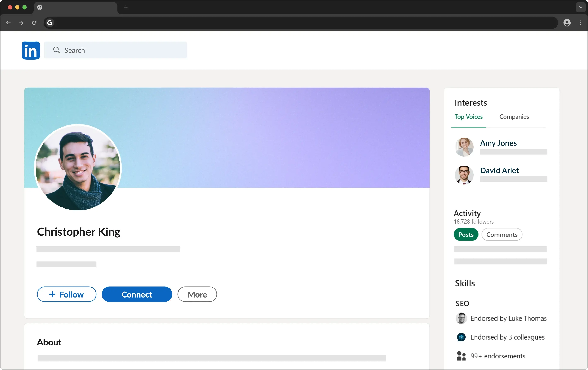Click the Google site icon in address bar
Screen dimensions: 588x370
[x=50, y=23]
